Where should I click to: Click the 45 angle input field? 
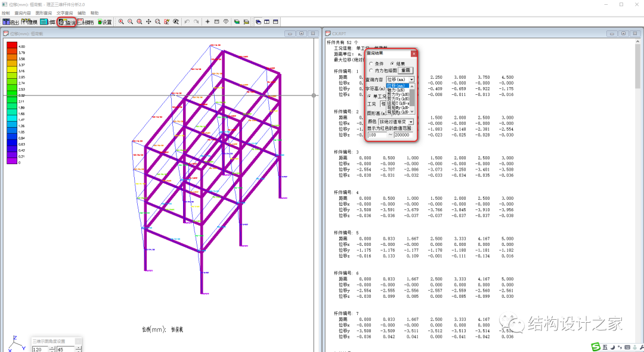tap(65, 349)
